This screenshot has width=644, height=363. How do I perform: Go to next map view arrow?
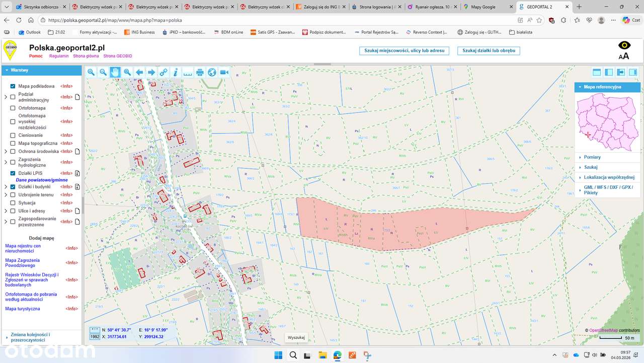pos(151,72)
